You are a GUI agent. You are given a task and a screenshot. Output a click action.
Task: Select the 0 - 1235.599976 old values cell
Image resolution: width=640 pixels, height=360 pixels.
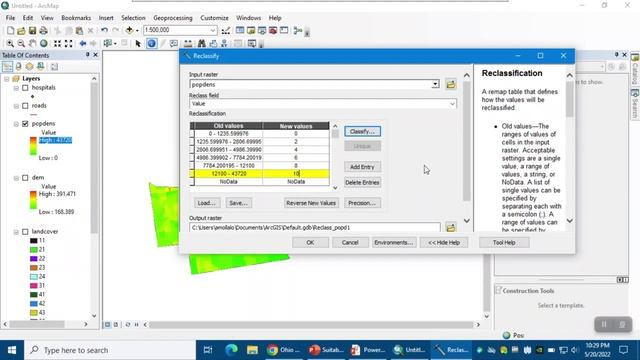pyautogui.click(x=228, y=133)
